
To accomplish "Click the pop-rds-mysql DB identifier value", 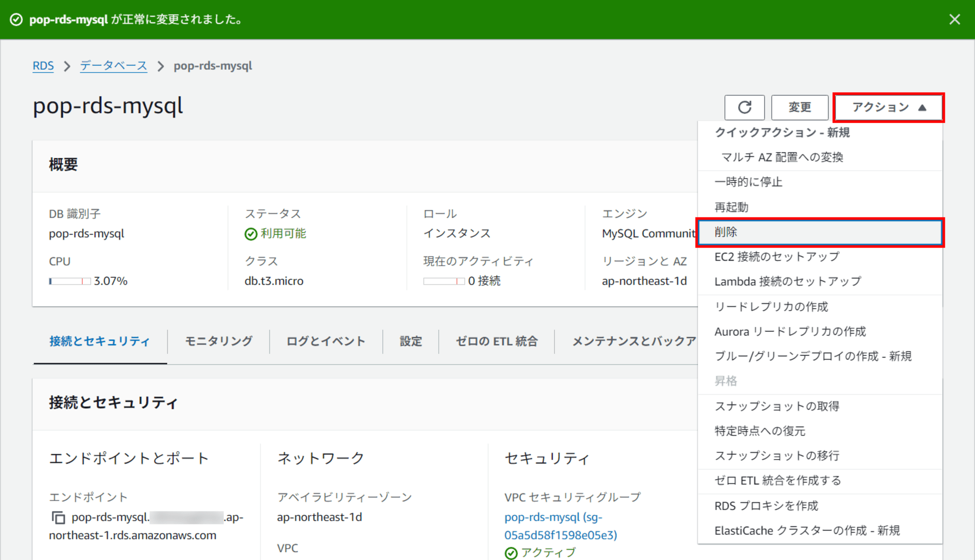I will pos(87,233).
